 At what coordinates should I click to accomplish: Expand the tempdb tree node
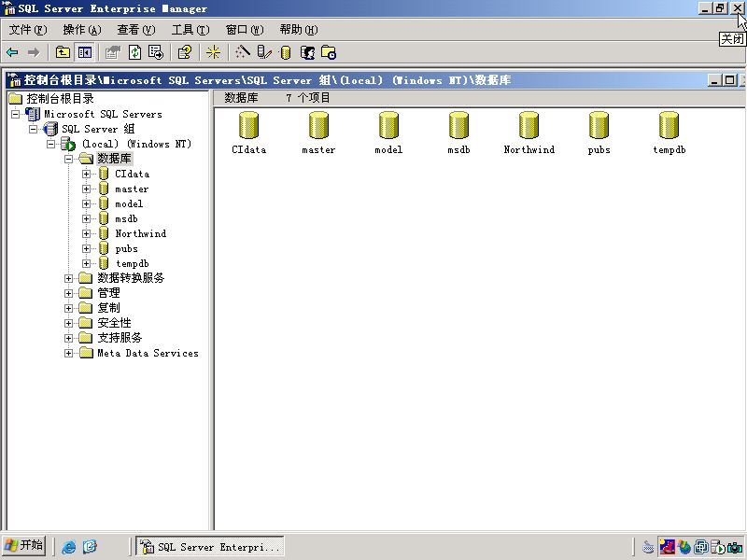click(86, 263)
